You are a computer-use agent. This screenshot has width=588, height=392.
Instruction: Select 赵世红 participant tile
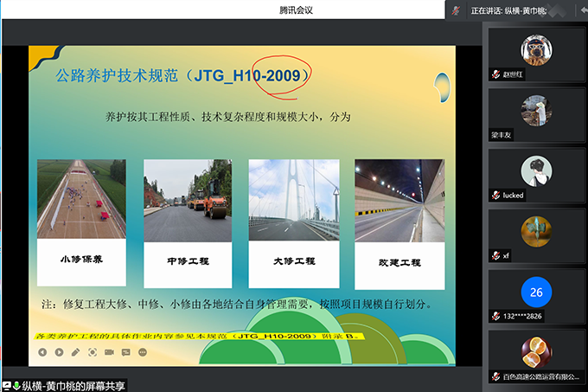pos(536,55)
